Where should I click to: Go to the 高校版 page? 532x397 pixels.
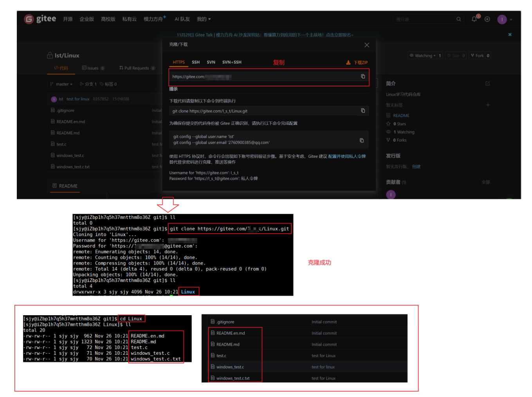(x=108, y=19)
